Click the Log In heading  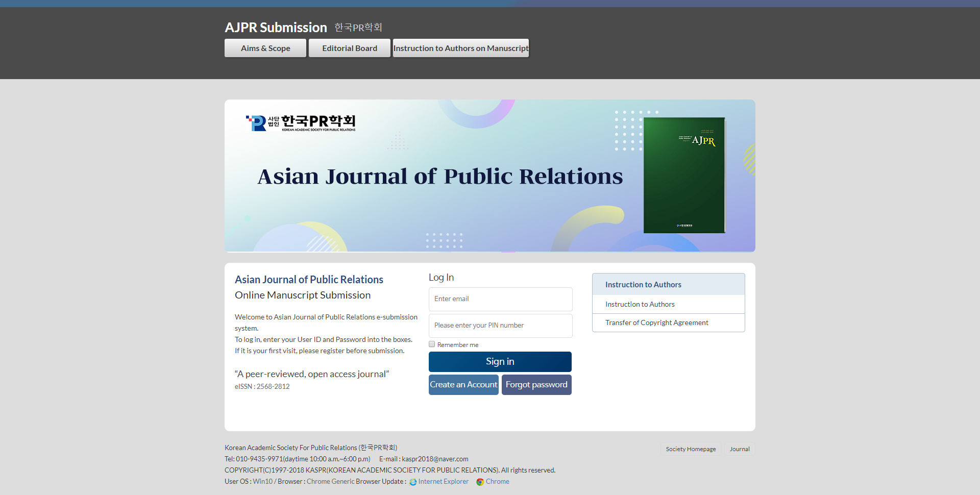pyautogui.click(x=441, y=277)
